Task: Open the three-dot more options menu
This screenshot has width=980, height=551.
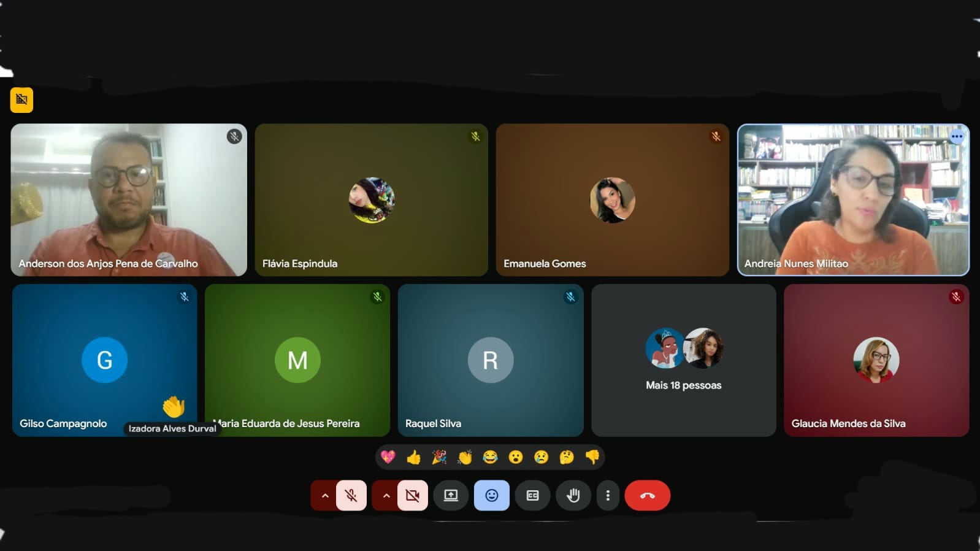Action: (608, 495)
